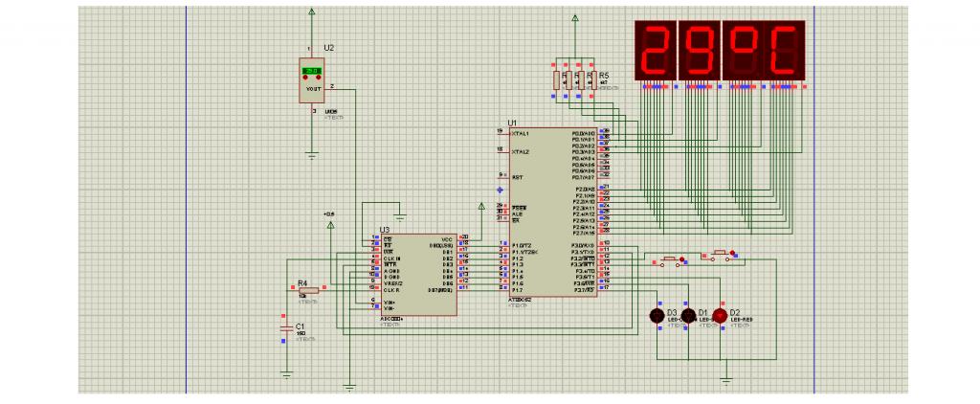Toggle the right push button switch
This screenshot has width=980, height=404.
click(x=720, y=254)
